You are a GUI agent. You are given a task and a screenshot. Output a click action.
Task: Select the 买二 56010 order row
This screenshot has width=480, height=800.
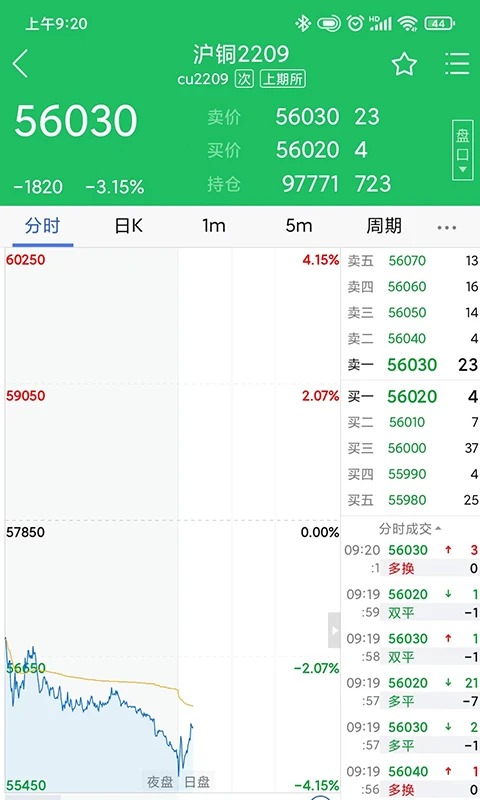pos(412,422)
